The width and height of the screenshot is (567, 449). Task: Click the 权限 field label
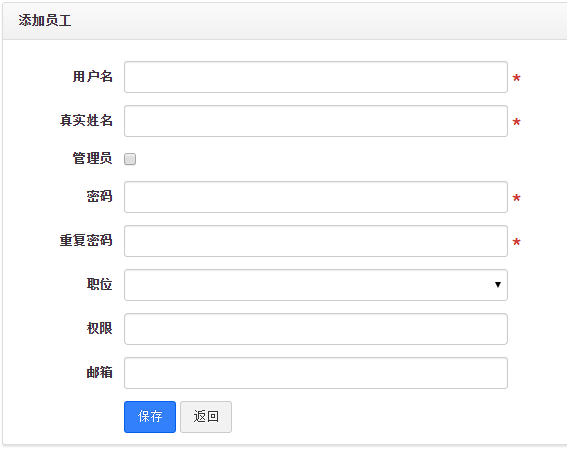pos(99,328)
